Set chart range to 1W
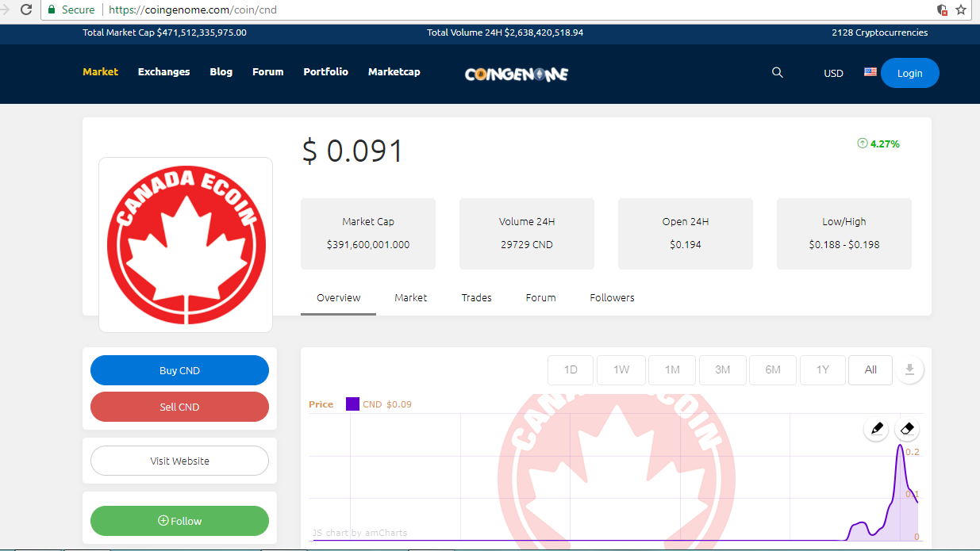 [x=621, y=369]
